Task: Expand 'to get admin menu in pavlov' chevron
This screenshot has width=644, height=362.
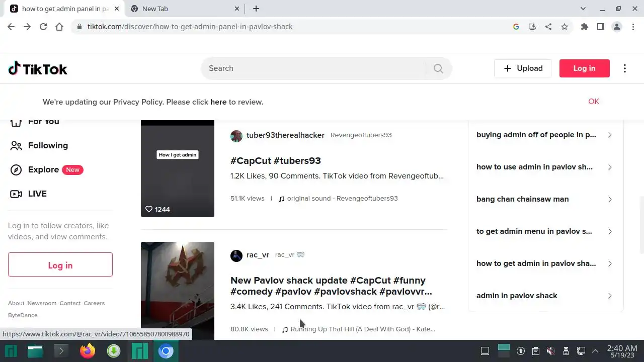Action: [x=610, y=231]
